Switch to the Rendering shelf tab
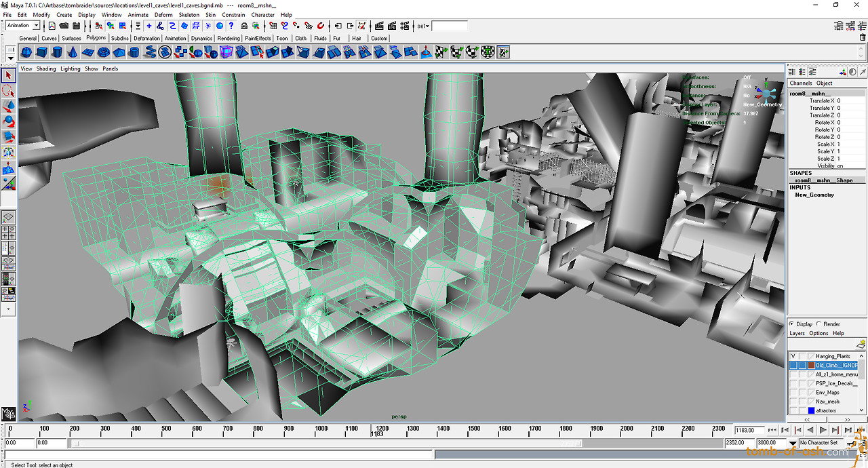868x468 pixels. click(229, 38)
